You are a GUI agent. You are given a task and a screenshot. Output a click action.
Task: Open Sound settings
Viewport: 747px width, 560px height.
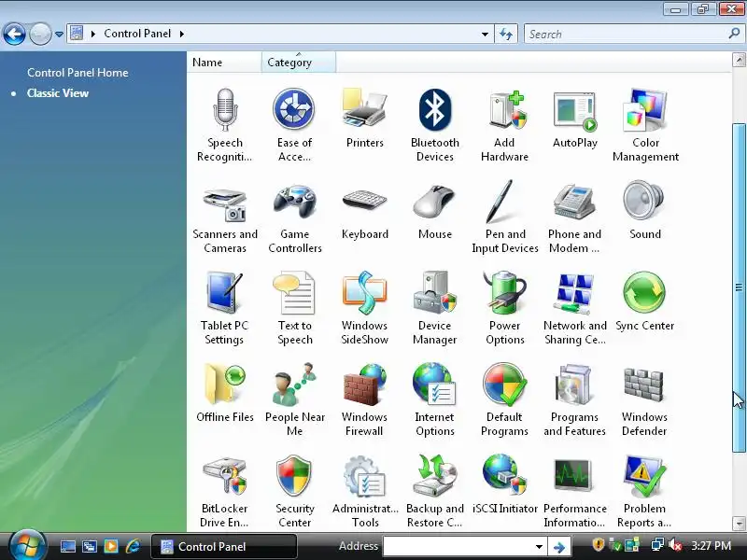(x=645, y=211)
